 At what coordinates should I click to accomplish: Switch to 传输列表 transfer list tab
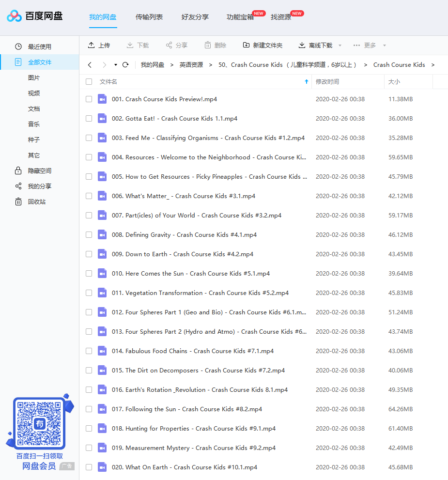pyautogui.click(x=149, y=17)
